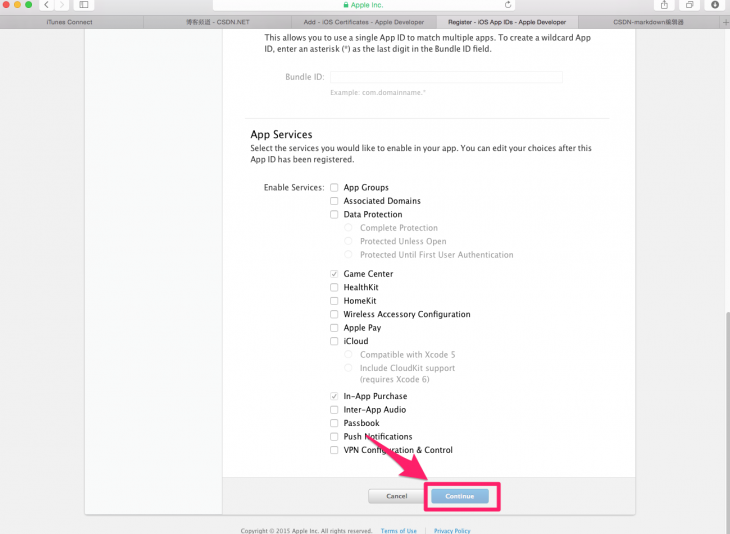Go back with Safari back arrow

[x=47, y=5]
